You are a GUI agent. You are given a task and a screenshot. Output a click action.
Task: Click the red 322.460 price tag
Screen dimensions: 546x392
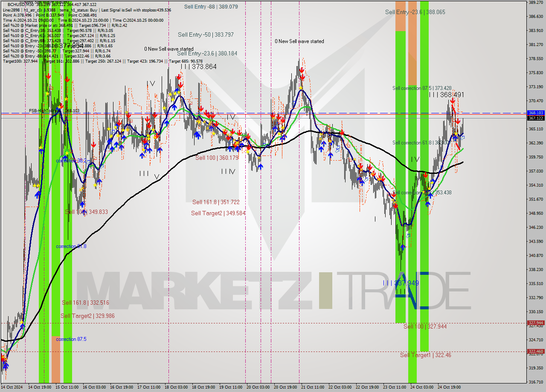point(536,352)
